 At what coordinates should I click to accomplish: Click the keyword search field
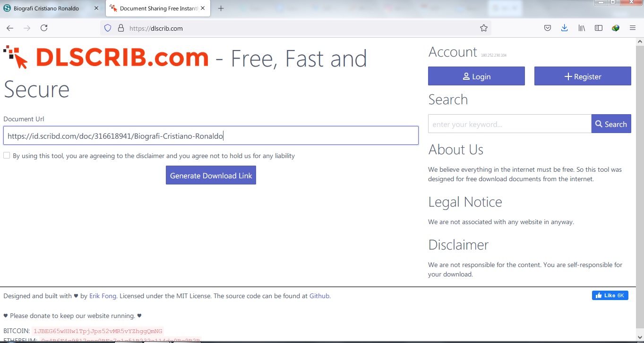pyautogui.click(x=509, y=124)
